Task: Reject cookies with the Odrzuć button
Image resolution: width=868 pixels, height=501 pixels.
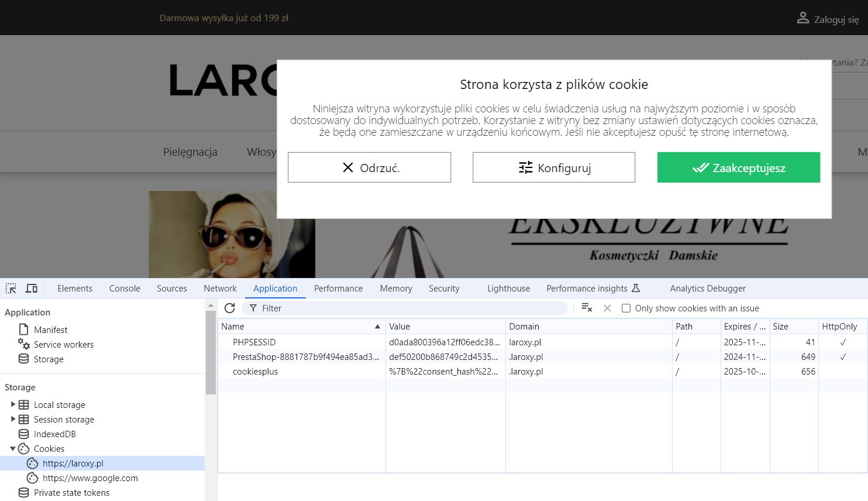Action: (369, 168)
